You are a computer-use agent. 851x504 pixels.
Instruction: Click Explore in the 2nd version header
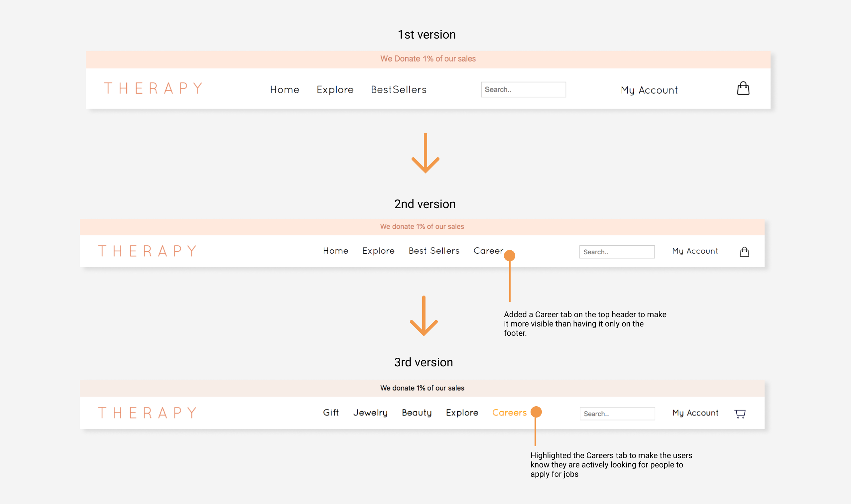click(378, 251)
